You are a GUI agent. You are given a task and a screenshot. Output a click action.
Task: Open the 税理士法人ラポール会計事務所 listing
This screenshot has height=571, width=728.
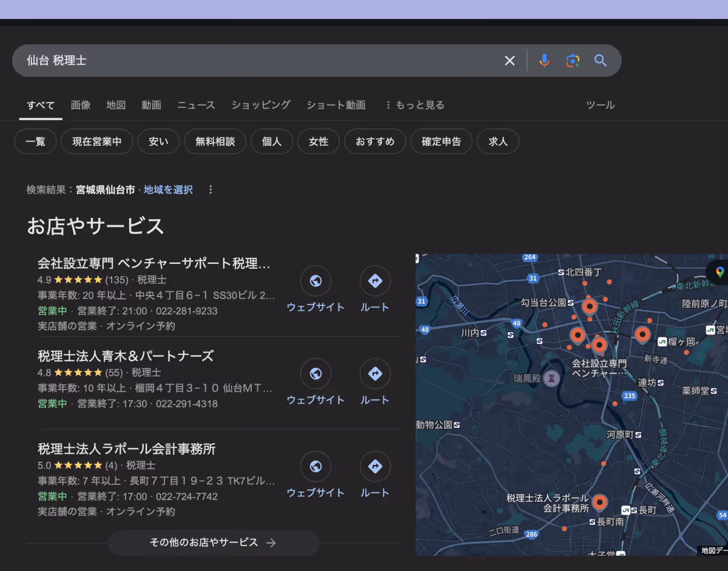[126, 449]
